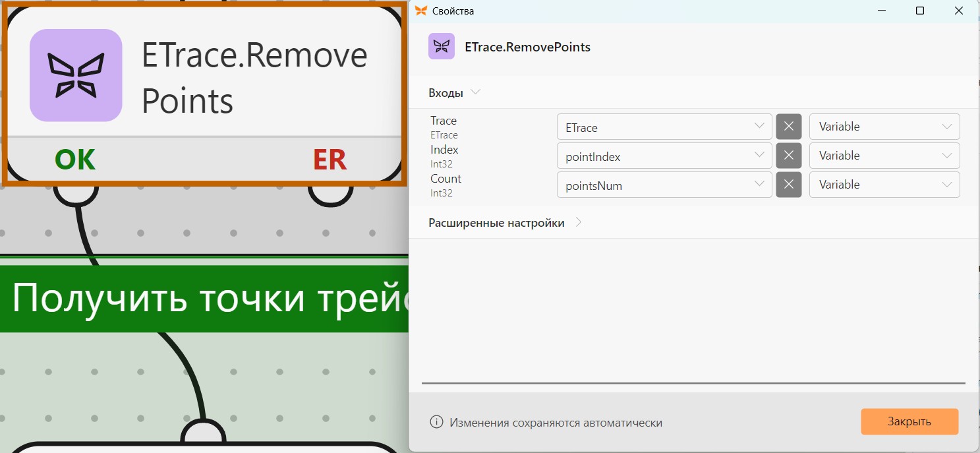Expand Расширенные настройки section
This screenshot has height=453, width=980.
(505, 223)
